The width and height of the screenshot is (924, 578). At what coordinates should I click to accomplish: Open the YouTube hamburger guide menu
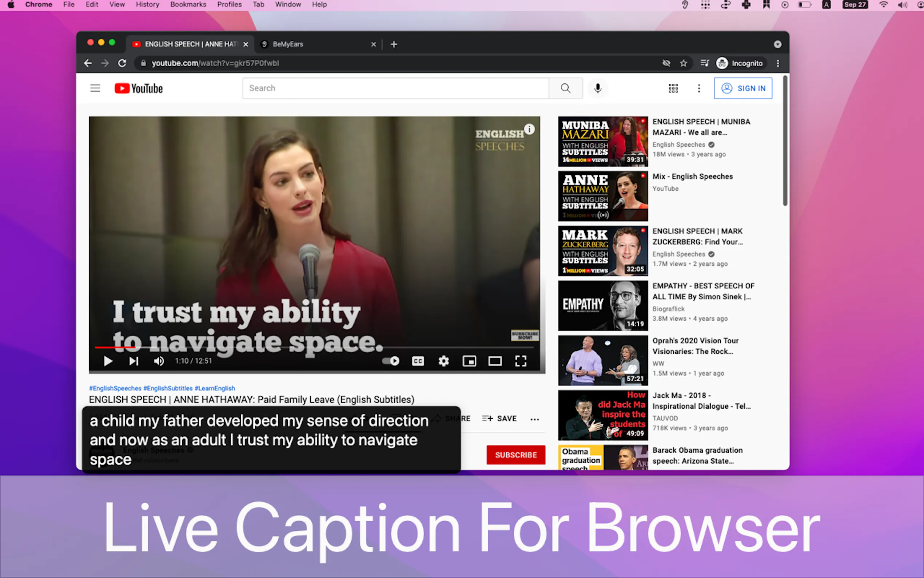(95, 88)
